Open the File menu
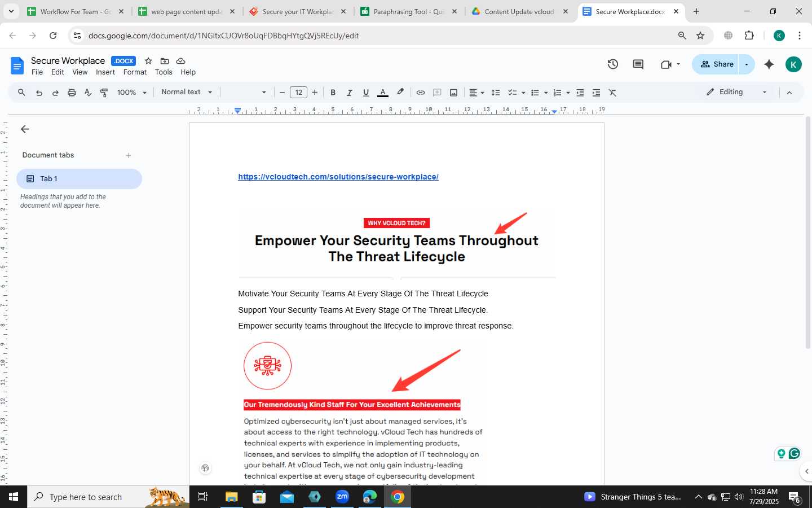812x508 pixels. click(x=37, y=72)
